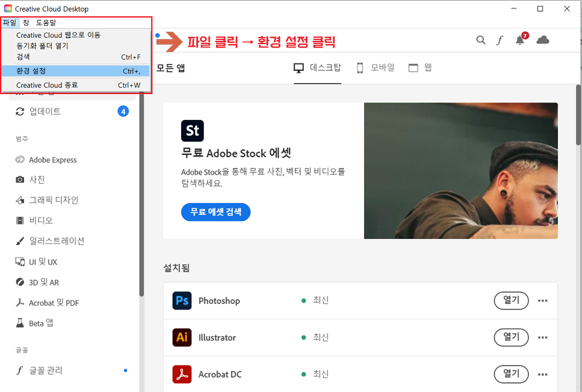Open 업데이트 in the sidebar
Image resolution: width=582 pixels, height=392 pixels.
(45, 112)
